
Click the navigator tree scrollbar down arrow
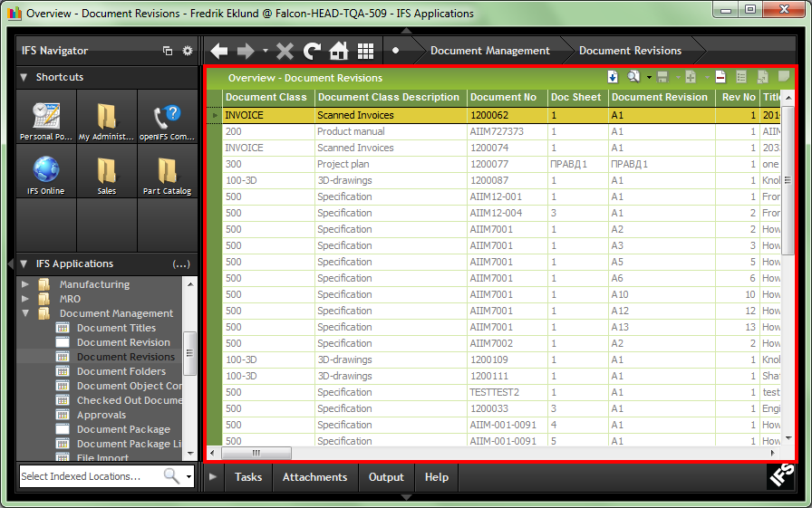(x=190, y=454)
